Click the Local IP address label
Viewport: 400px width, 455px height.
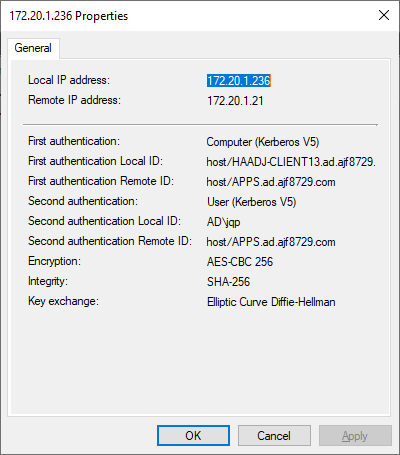tap(69, 80)
